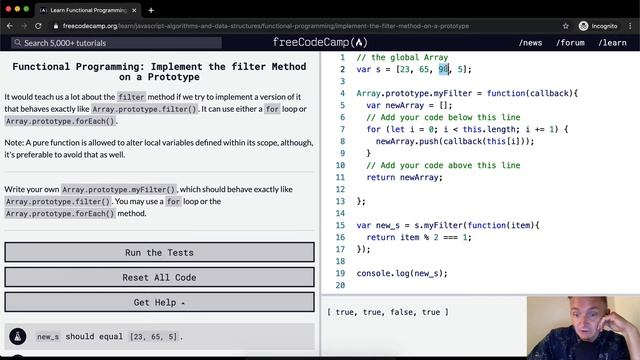Screen dimensions: 640x360
Task: Focus the freecodecamp.org address bar
Action: point(265,26)
